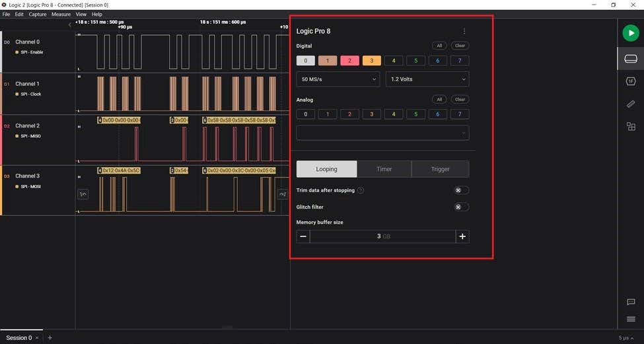
Task: Enable digital channel 4
Action: tap(394, 61)
